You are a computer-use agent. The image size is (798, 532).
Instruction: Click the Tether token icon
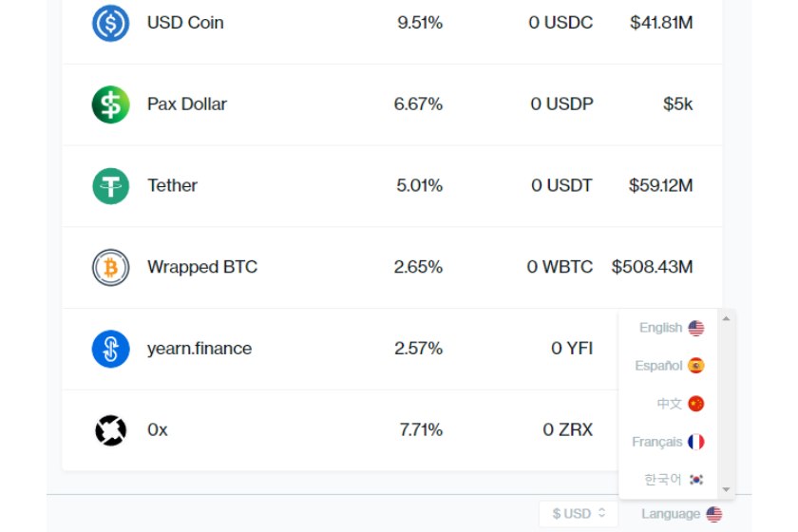110,186
